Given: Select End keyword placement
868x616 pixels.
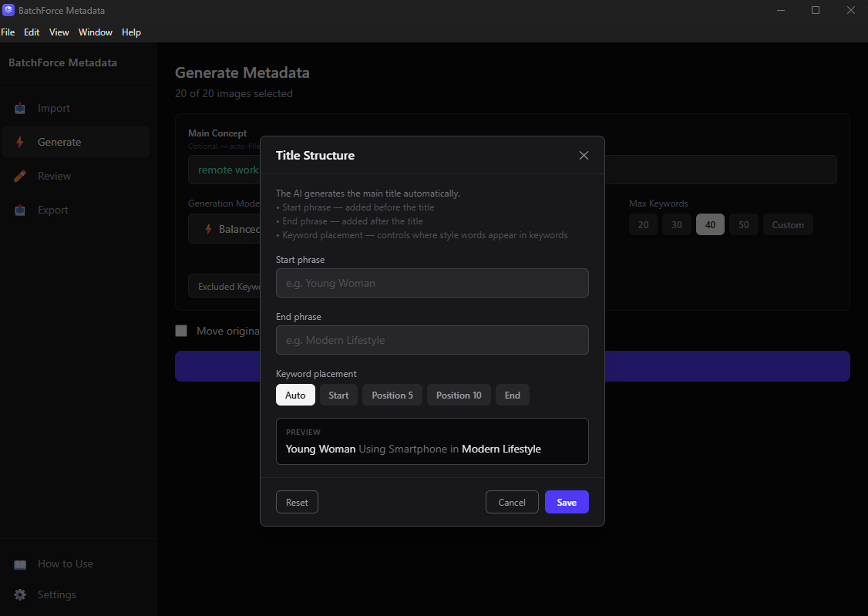Looking at the screenshot, I should 512,395.
